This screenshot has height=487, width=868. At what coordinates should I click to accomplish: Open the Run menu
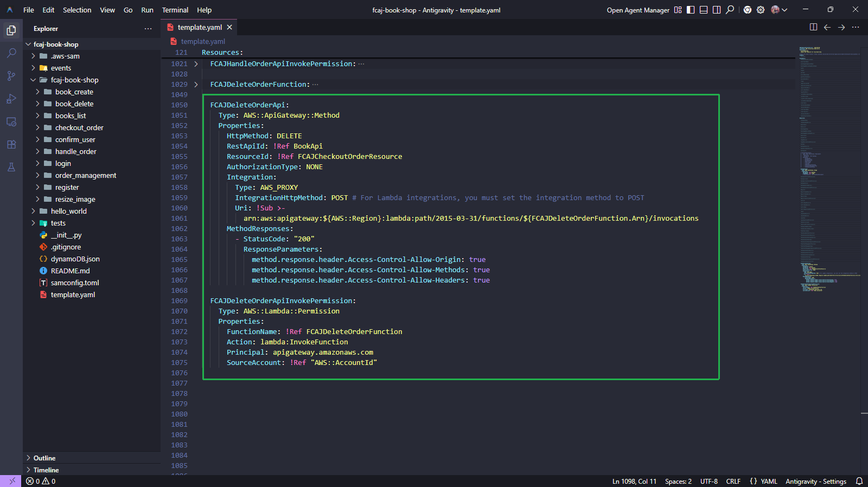147,10
